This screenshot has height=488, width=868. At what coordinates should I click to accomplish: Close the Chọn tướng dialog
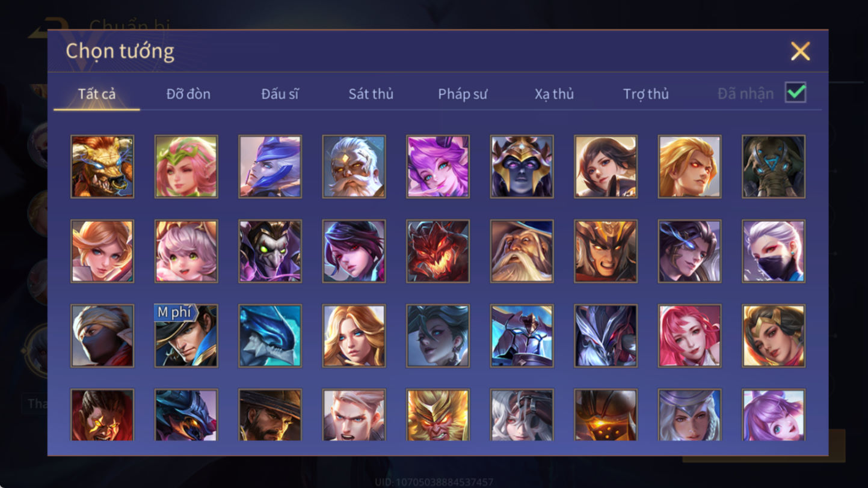(800, 51)
